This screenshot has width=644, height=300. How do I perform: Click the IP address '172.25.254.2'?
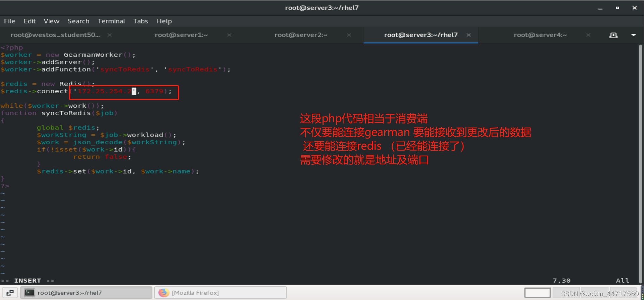coord(105,91)
